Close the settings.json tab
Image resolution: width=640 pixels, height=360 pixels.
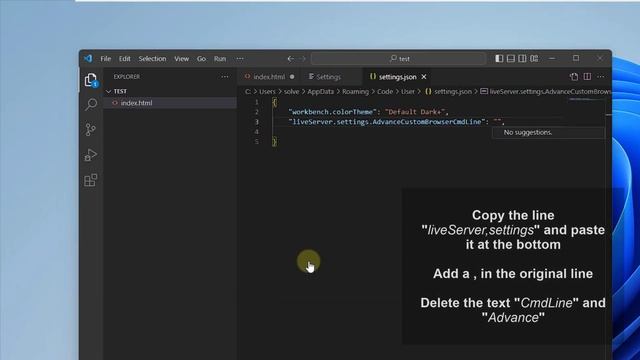click(x=424, y=77)
